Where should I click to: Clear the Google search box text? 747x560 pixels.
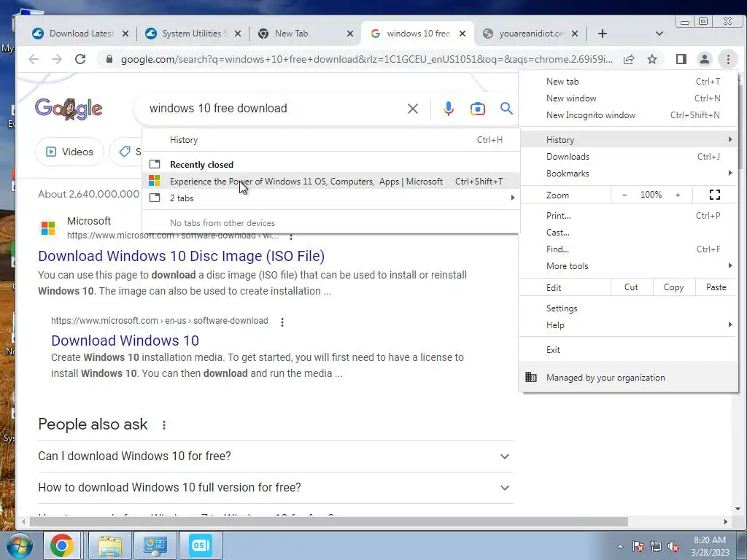point(413,109)
